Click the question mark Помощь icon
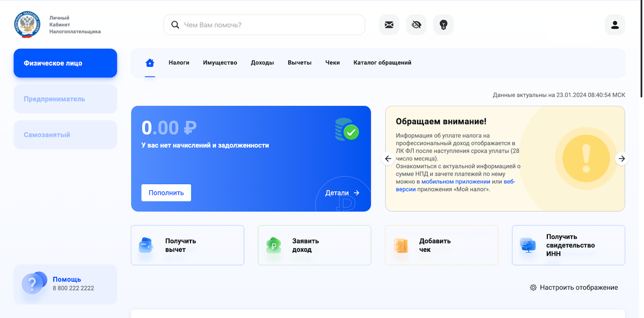The width and height of the screenshot is (644, 318). click(x=34, y=284)
